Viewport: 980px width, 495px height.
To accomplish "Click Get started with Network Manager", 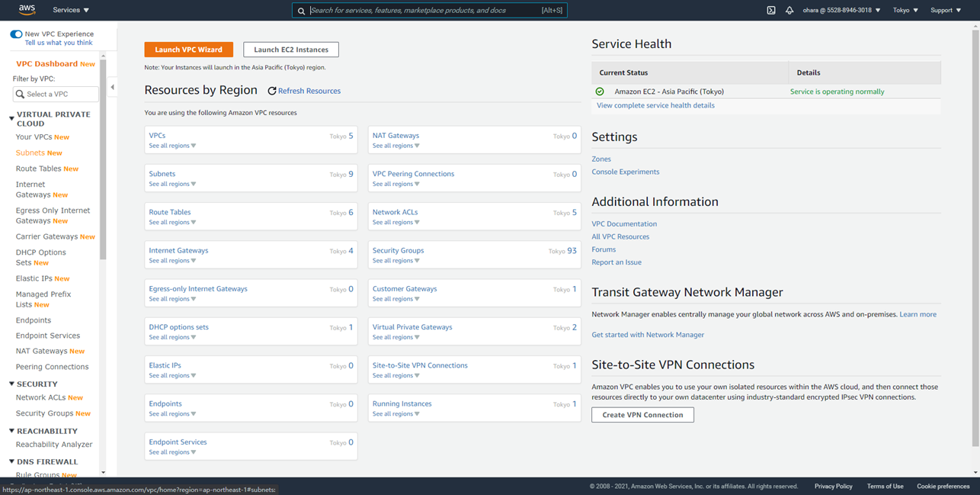I will 648,335.
